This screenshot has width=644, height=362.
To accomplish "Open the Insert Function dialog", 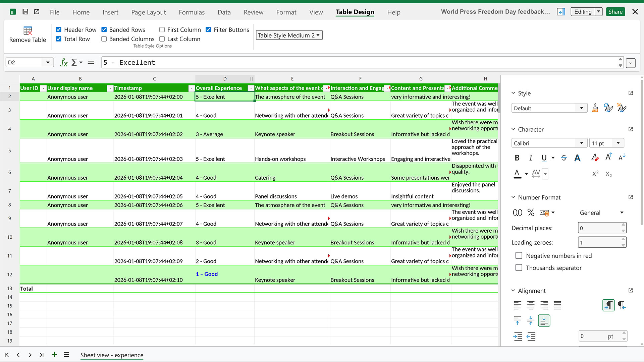I will coord(64,63).
